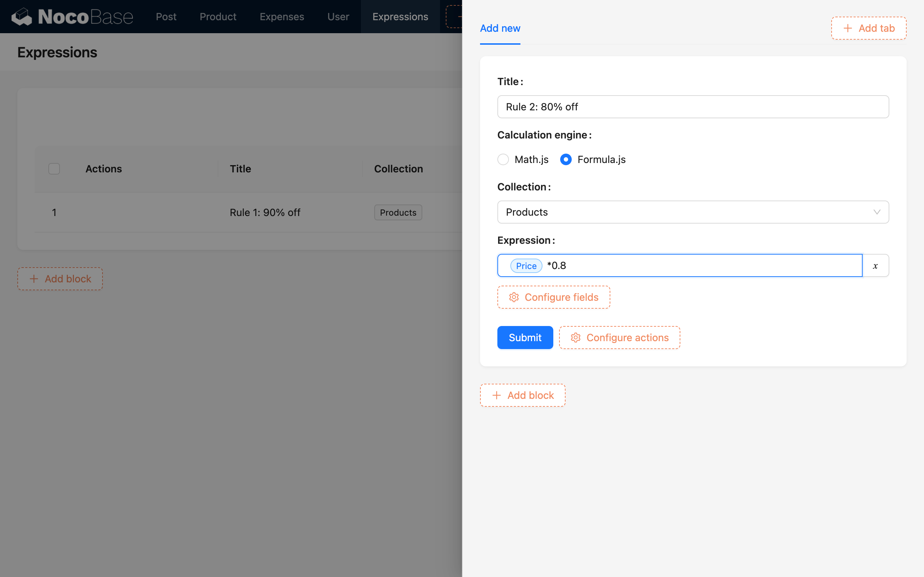Select the Math.js radio button

tap(503, 159)
